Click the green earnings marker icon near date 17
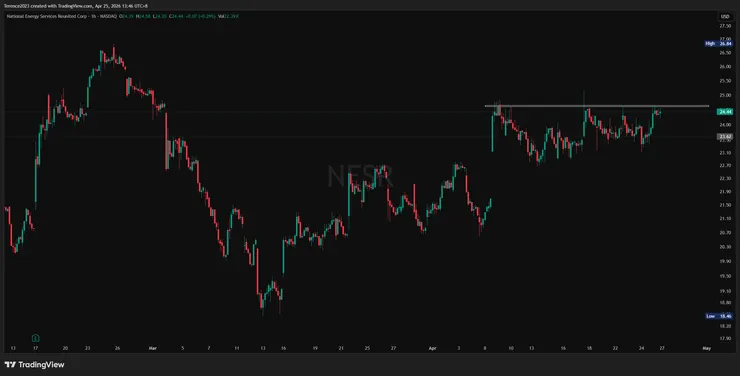Viewport: 740px width, 376px height. pyautogui.click(x=35, y=338)
